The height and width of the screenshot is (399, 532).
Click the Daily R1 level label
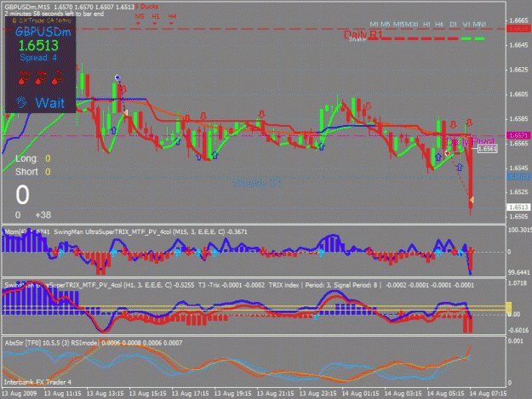coord(363,34)
